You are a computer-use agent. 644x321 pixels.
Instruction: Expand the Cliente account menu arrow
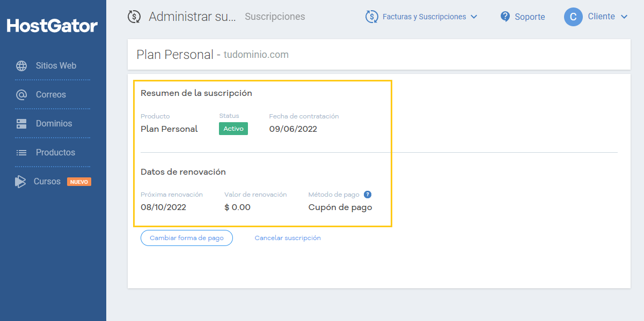[624, 17]
